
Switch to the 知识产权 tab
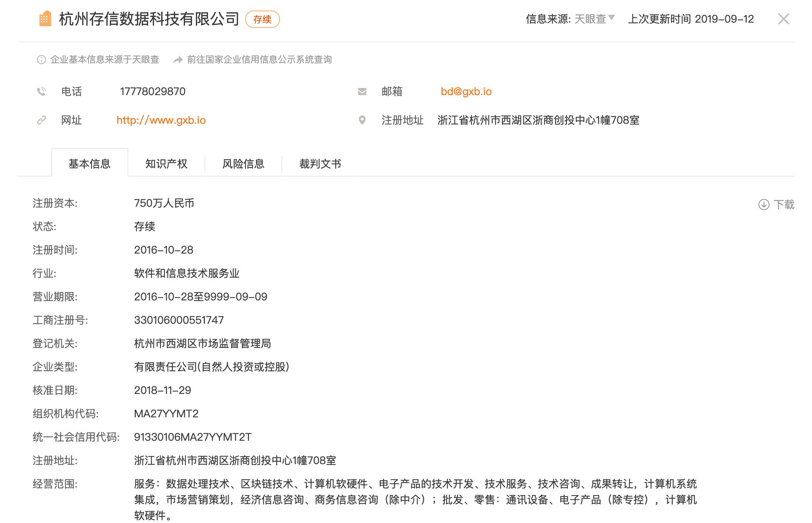(x=166, y=164)
